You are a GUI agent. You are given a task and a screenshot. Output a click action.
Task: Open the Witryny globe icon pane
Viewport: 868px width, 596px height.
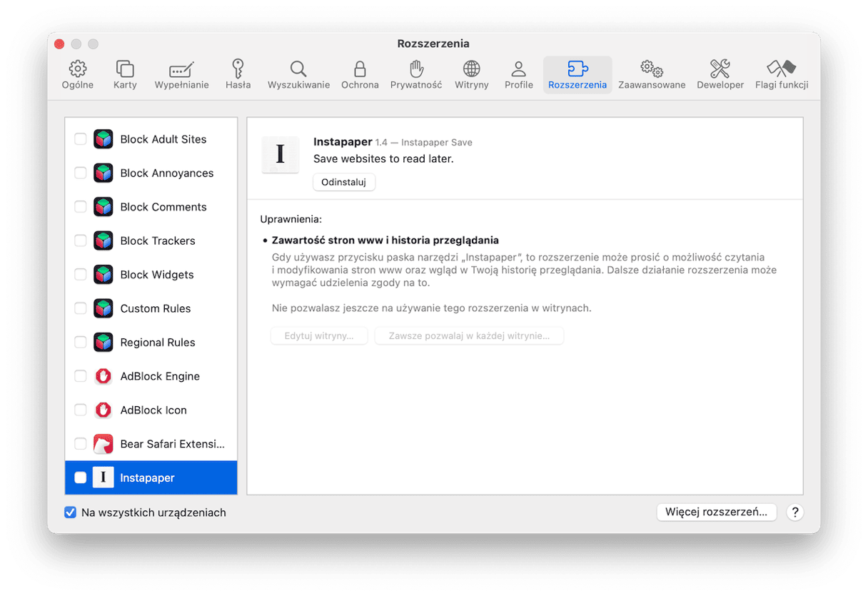[x=471, y=69]
